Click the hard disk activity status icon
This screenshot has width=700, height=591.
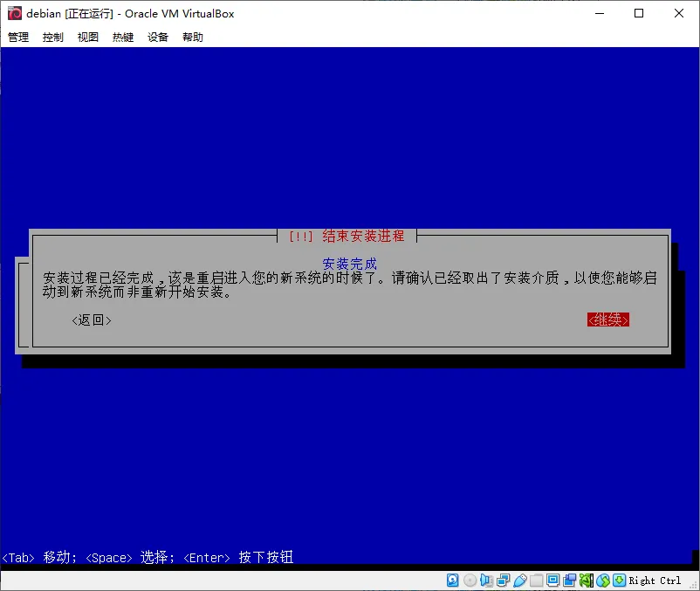(452, 581)
